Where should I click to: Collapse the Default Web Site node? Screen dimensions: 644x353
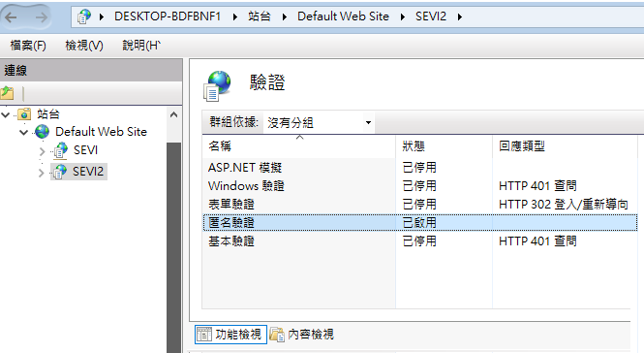coord(23,132)
